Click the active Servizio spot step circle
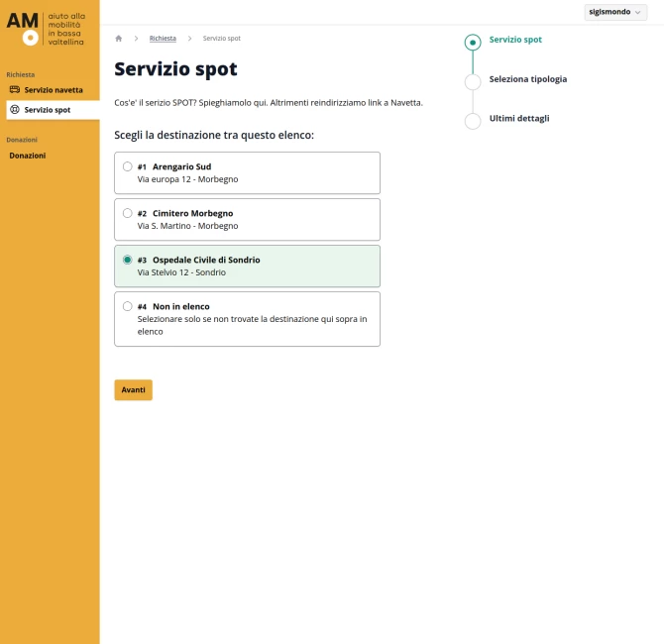This screenshot has width=664, height=644. [x=473, y=43]
